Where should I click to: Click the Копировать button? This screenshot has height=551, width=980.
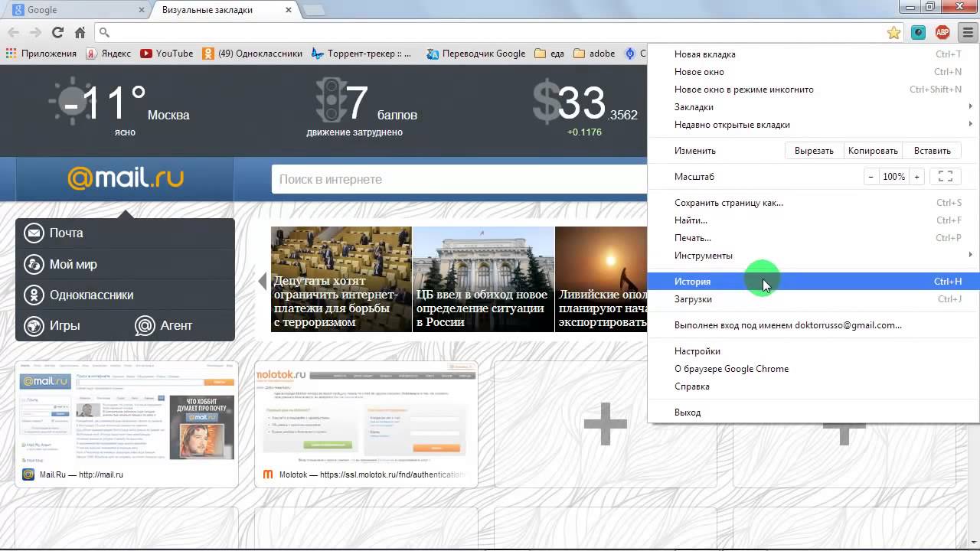873,151
